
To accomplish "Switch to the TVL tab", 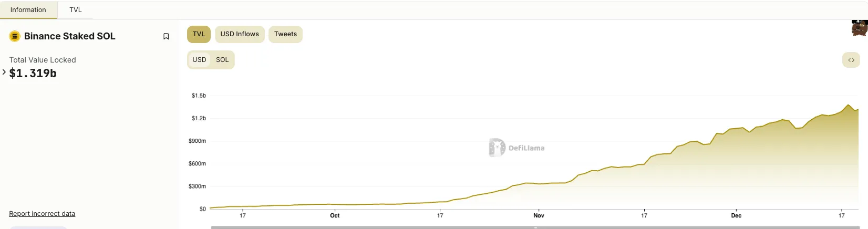I will point(76,10).
